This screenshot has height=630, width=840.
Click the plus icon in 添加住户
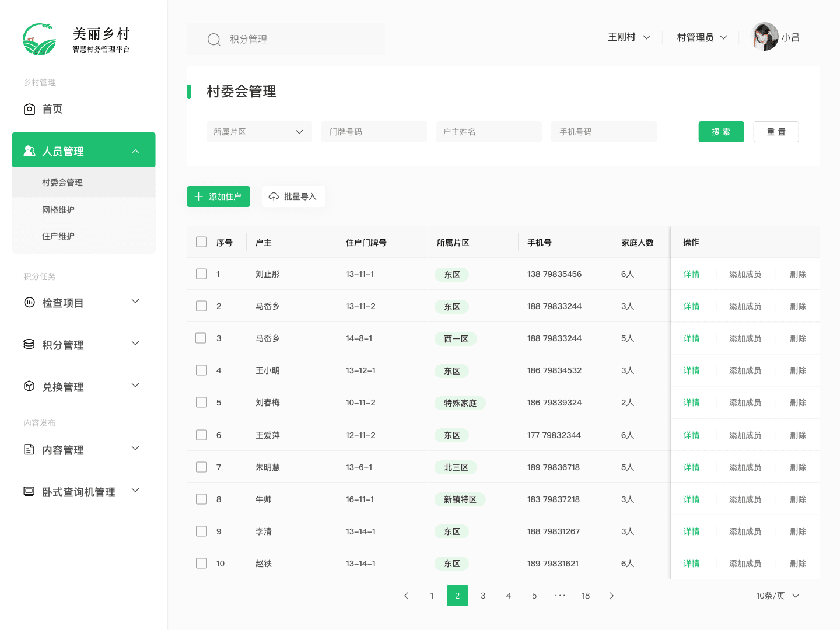pos(198,197)
